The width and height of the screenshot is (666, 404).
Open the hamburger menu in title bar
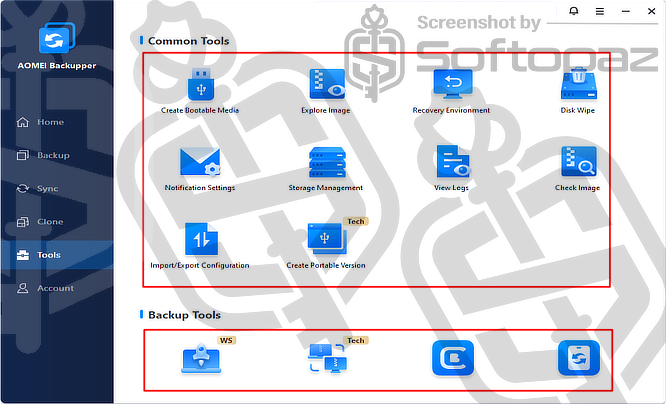tap(599, 11)
